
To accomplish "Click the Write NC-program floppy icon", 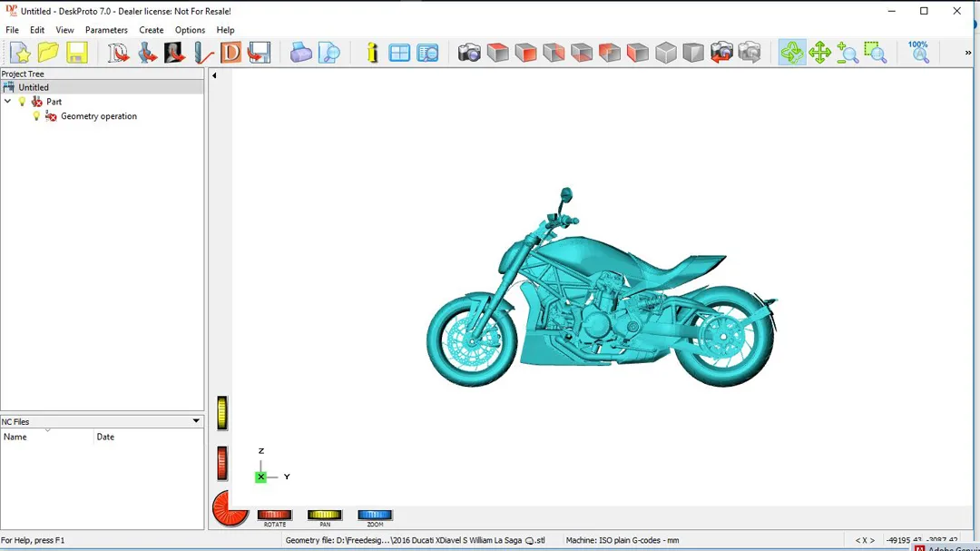I will point(259,53).
